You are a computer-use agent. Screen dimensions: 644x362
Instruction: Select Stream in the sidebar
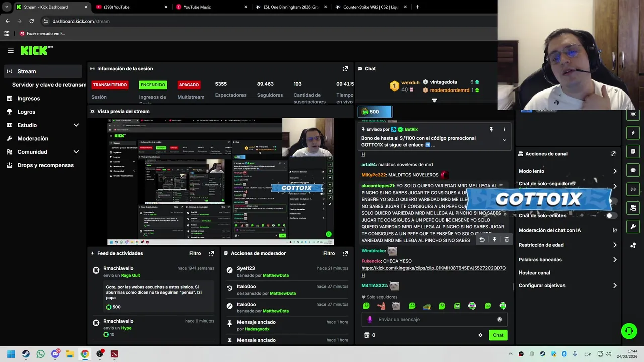(x=43, y=71)
